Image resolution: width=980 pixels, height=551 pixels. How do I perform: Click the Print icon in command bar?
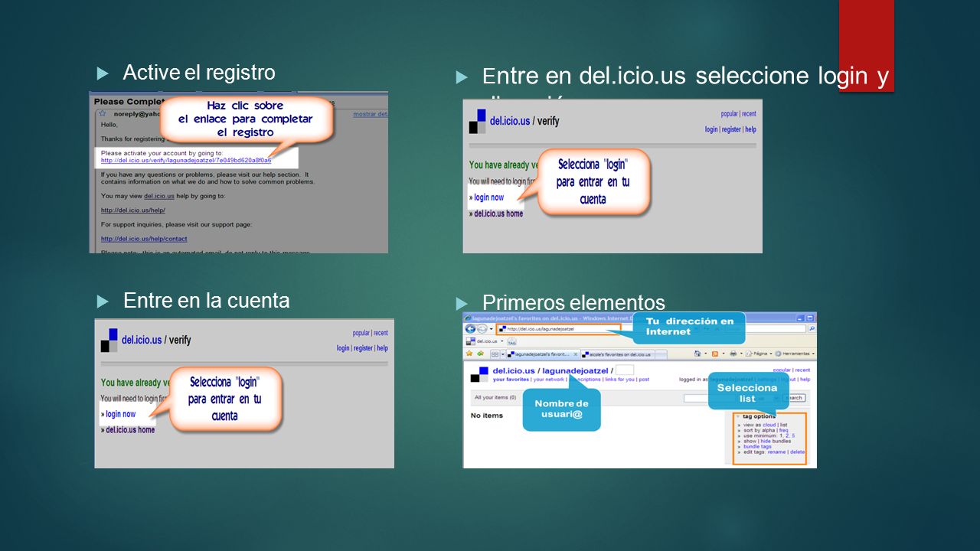click(x=733, y=354)
